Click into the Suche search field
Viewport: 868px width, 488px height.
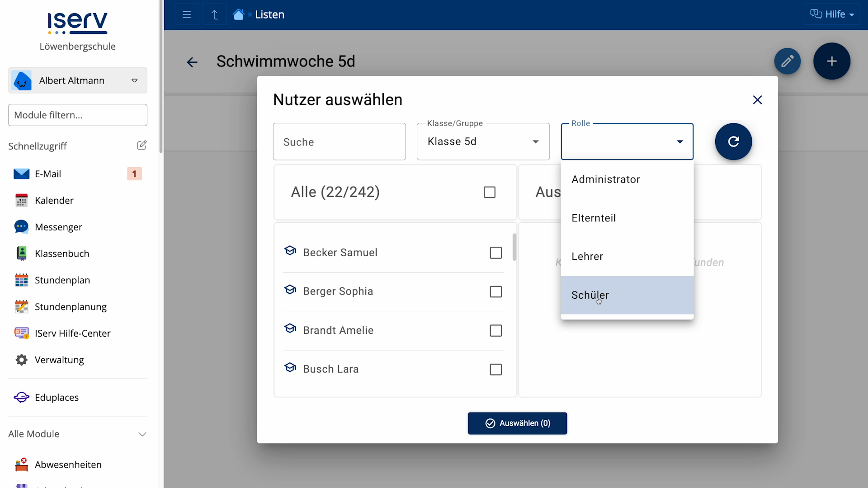pyautogui.click(x=339, y=142)
